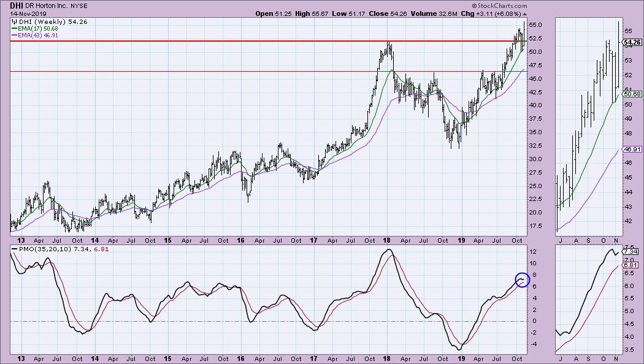Click the 12 label on the PMO axis
The image size is (644, 364).
(534, 252)
